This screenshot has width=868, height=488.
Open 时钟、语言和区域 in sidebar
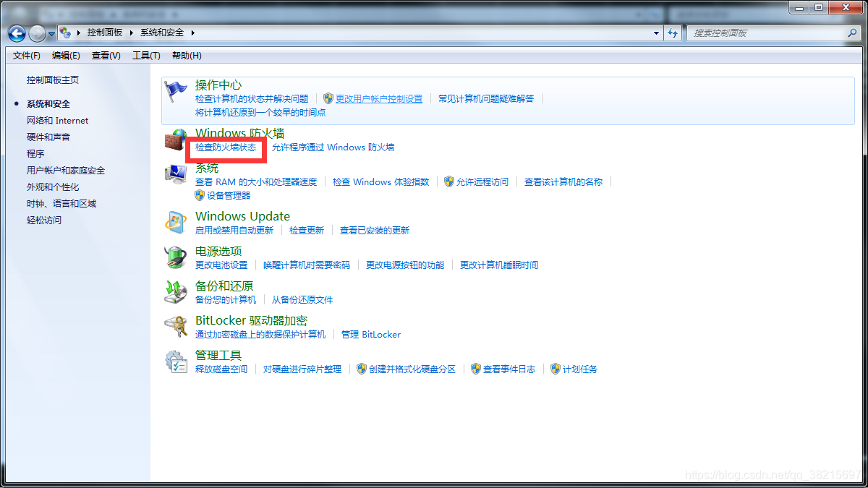tap(61, 204)
